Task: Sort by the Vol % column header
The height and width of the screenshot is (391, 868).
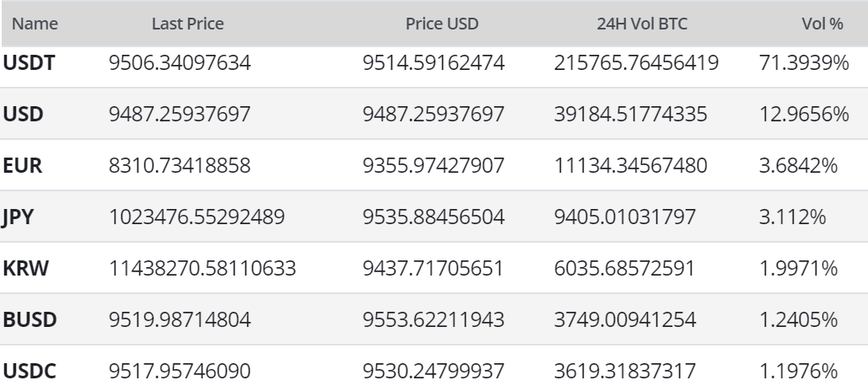Action: pos(822,24)
